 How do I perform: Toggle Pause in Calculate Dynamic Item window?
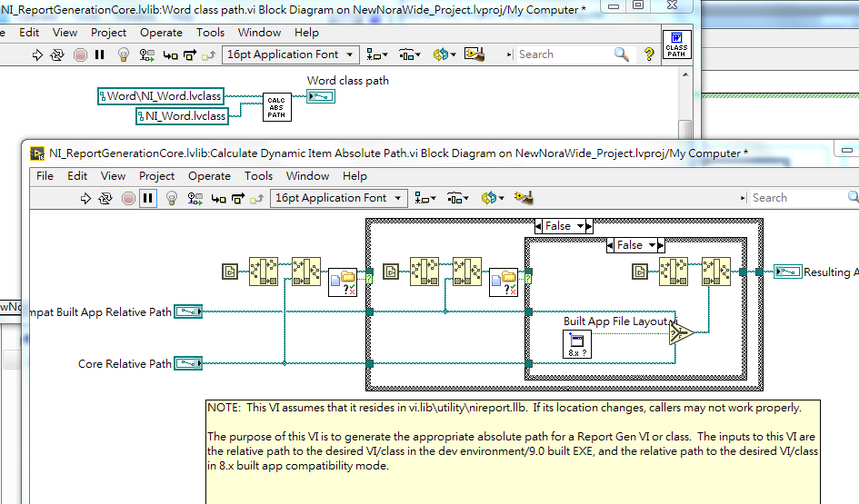(148, 198)
